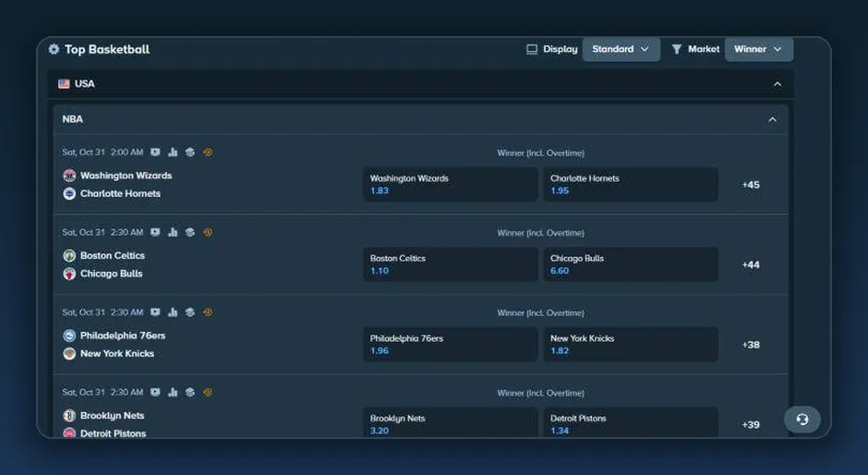Open the Market Winner dropdown
This screenshot has width=868, height=475.
click(x=758, y=49)
